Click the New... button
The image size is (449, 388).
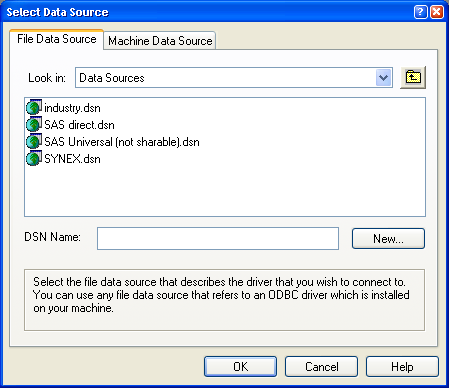pos(388,238)
